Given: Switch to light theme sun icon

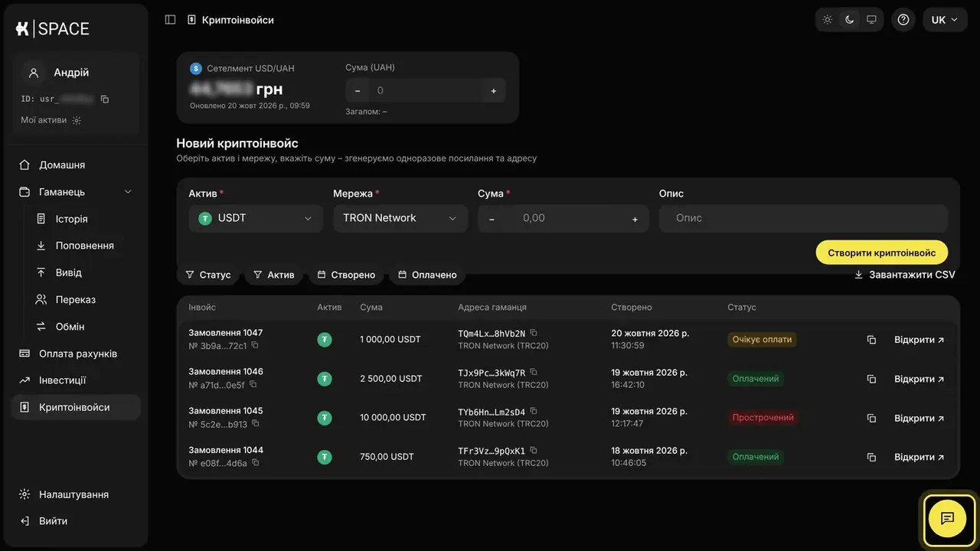Looking at the screenshot, I should 828,20.
